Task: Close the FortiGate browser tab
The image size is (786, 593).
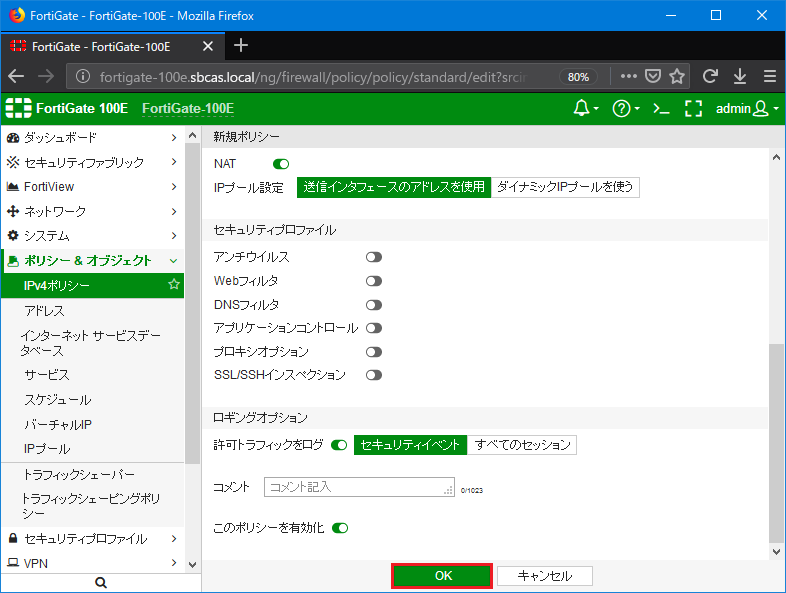Action: [x=208, y=47]
